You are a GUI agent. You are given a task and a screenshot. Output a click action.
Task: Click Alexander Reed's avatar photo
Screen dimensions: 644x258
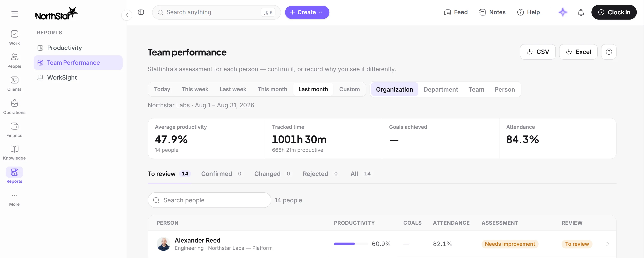point(164,244)
